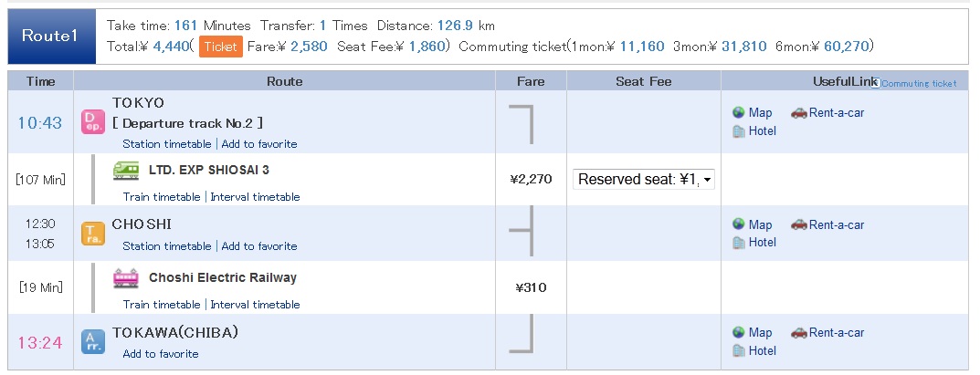Click the pink Choshi Electric Railway train icon
The width and height of the screenshot is (980, 375).
click(126, 278)
